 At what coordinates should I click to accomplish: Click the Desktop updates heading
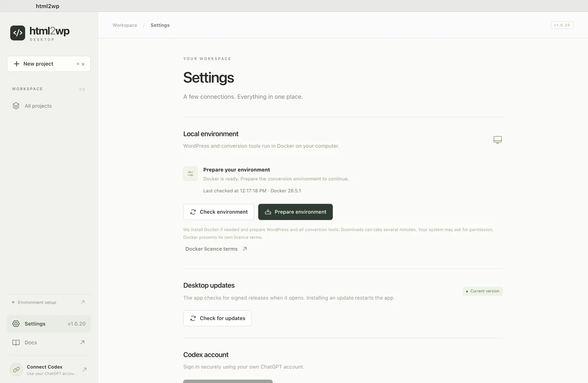(x=209, y=285)
